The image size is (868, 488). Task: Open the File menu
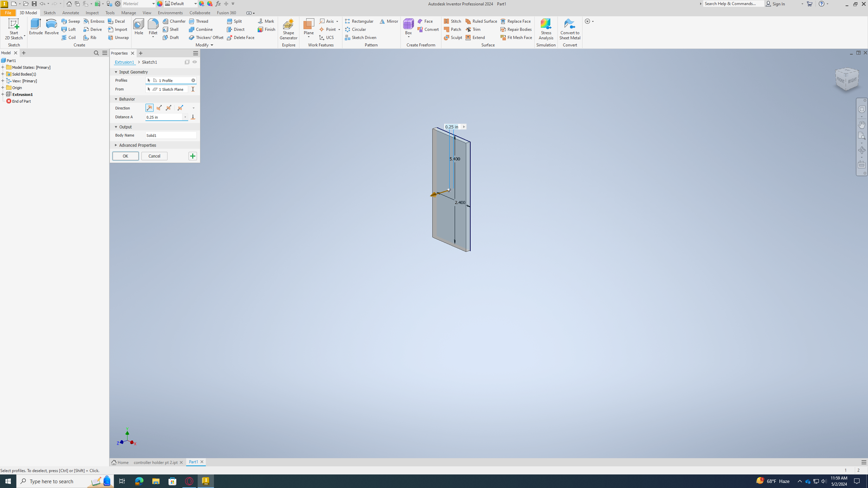(8, 13)
